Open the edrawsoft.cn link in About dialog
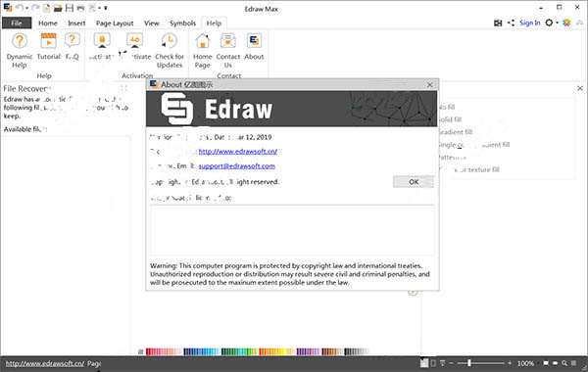588x372 pixels. [x=238, y=152]
